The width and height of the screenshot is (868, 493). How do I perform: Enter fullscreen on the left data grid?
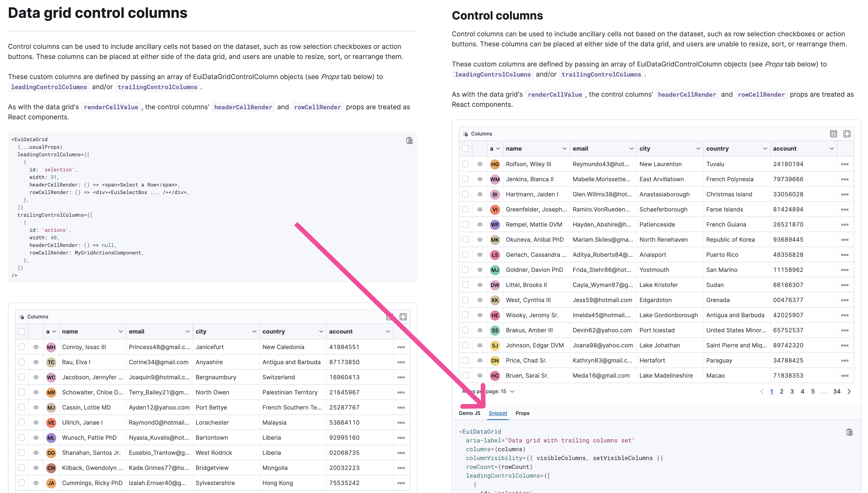403,317
